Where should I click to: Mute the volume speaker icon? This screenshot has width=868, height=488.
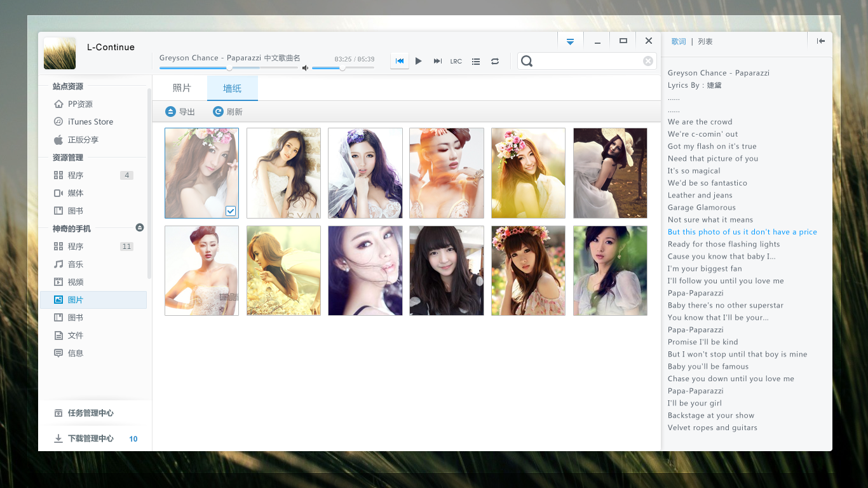[305, 67]
